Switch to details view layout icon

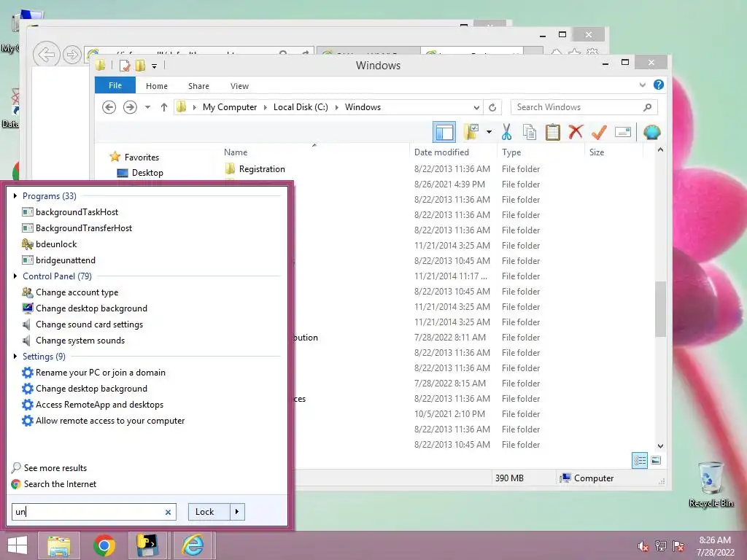tap(639, 460)
